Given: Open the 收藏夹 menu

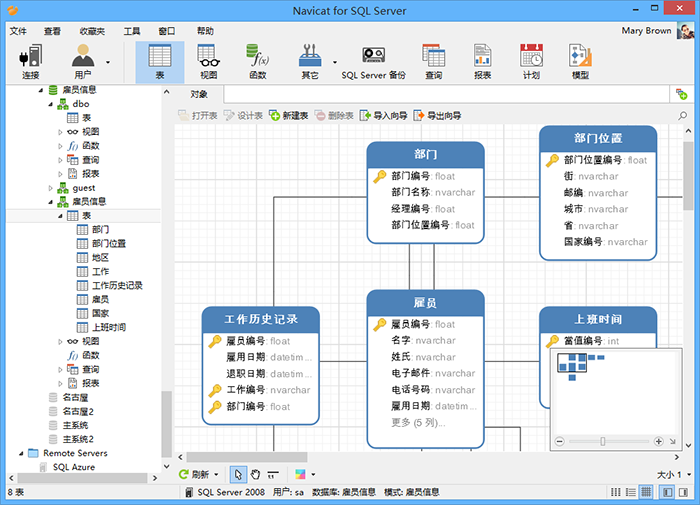Looking at the screenshot, I should pos(92,31).
